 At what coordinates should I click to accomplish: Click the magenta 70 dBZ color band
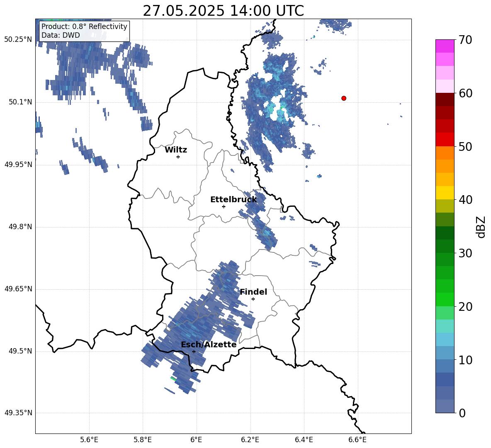445,46
